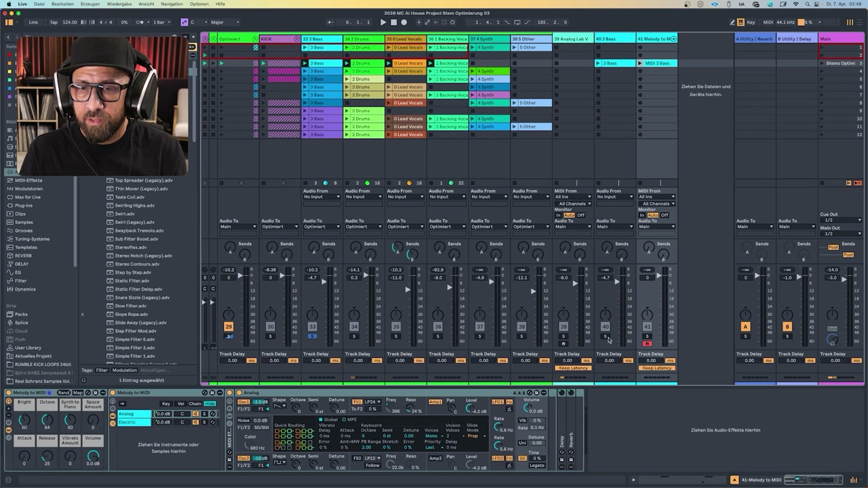Click the Arrangement Record button

pyautogui.click(x=403, y=22)
